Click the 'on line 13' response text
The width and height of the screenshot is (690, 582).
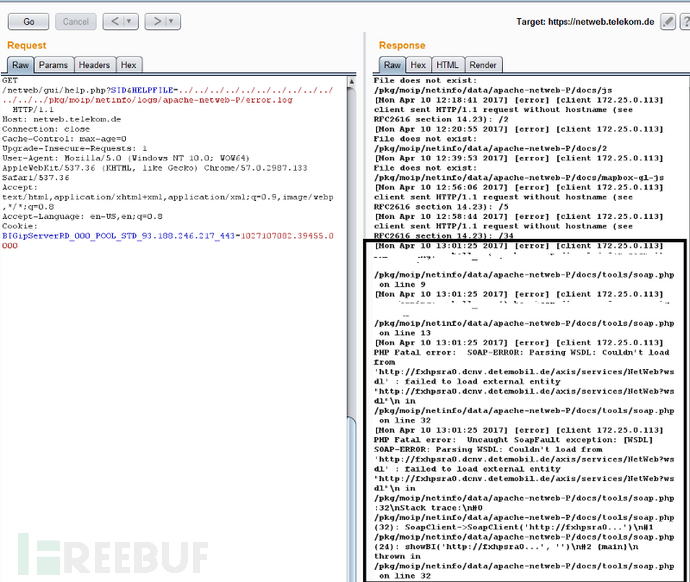point(405,333)
